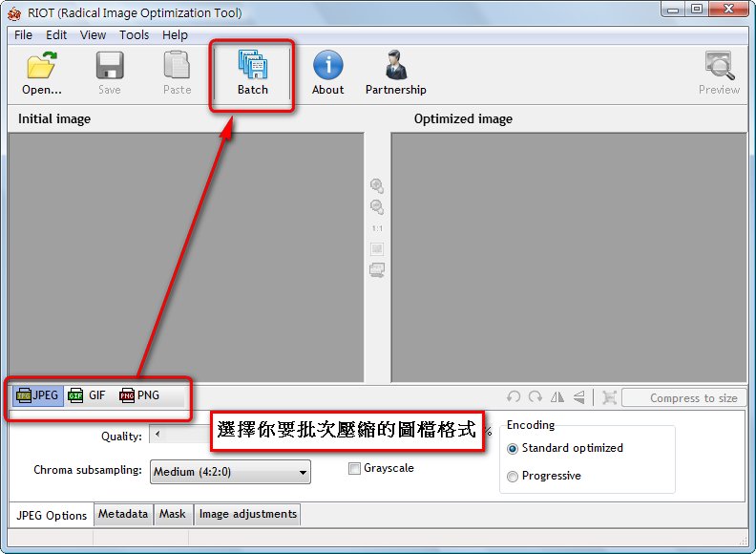Click the Open... folder icon
The image size is (756, 554).
[41, 65]
